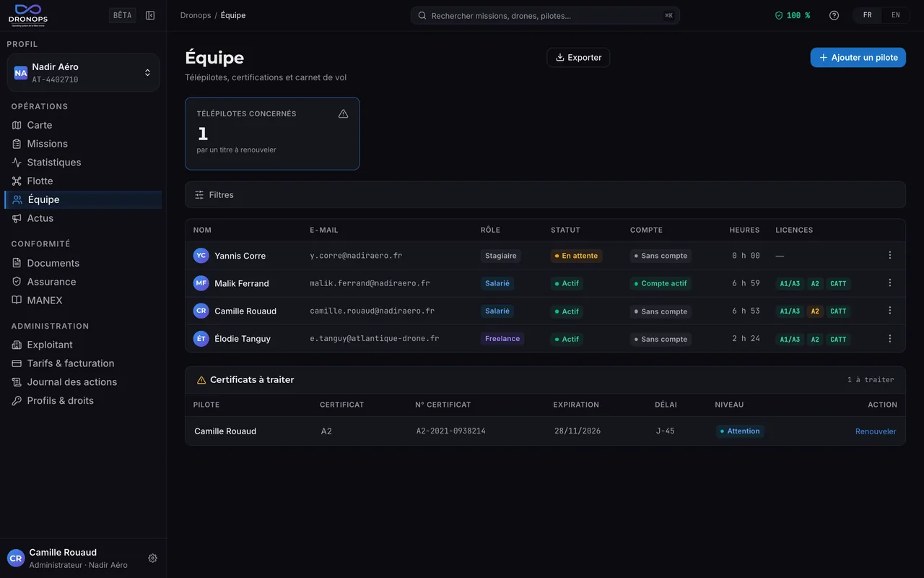View the Journal des actions
The image size is (924, 578).
[83, 382]
